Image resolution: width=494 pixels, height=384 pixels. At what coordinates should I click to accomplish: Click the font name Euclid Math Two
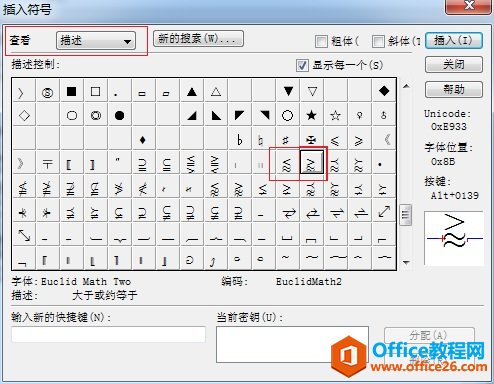86,282
